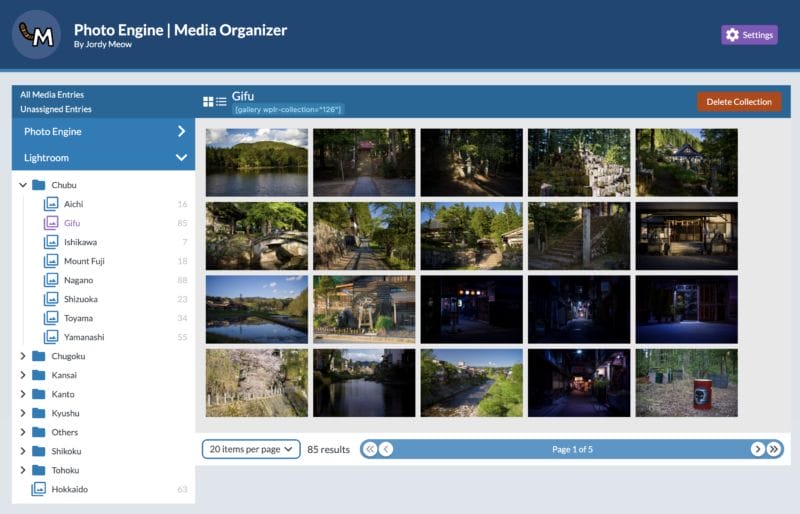This screenshot has height=514, width=800.
Task: Switch to grid view icon
Action: [x=208, y=102]
